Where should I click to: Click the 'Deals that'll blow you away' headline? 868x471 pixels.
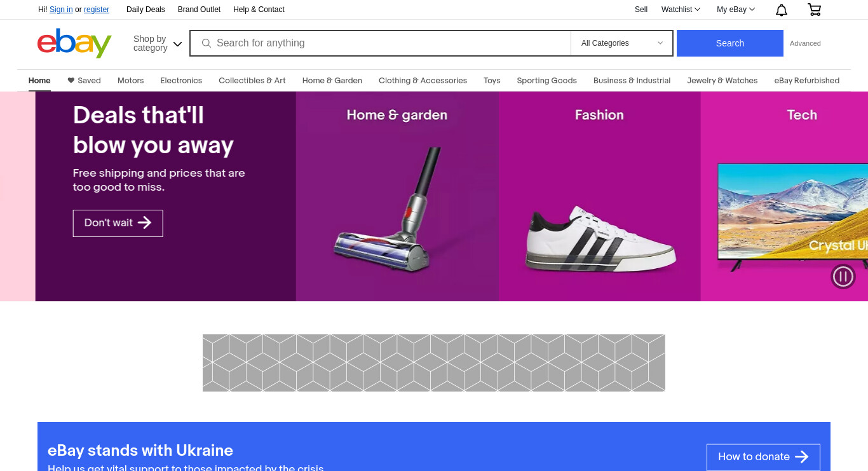(x=153, y=130)
